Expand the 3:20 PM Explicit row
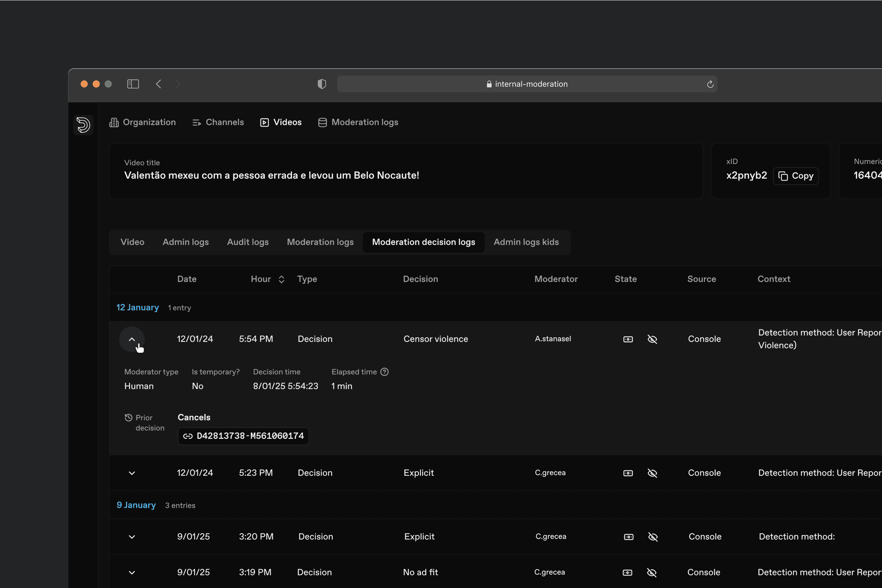This screenshot has height=588, width=882. [x=132, y=537]
